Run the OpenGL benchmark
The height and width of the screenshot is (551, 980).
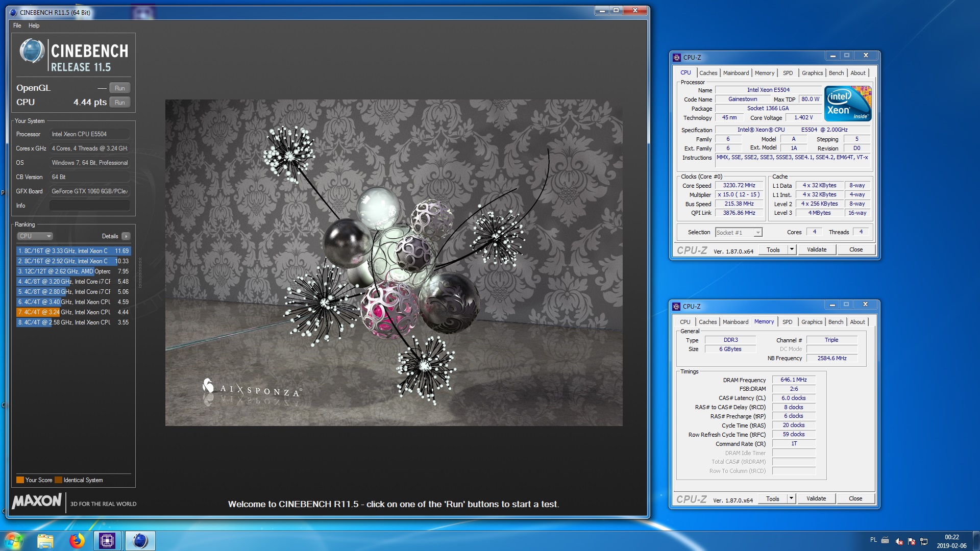click(120, 88)
